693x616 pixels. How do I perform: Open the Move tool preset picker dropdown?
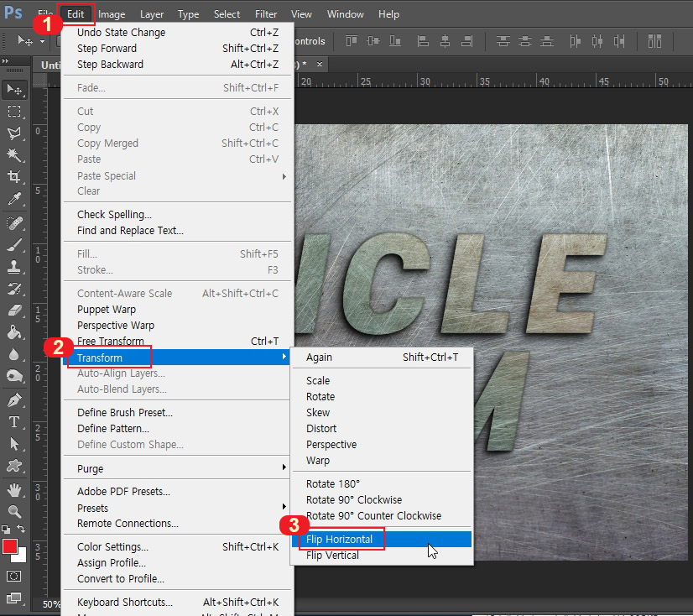click(42, 42)
